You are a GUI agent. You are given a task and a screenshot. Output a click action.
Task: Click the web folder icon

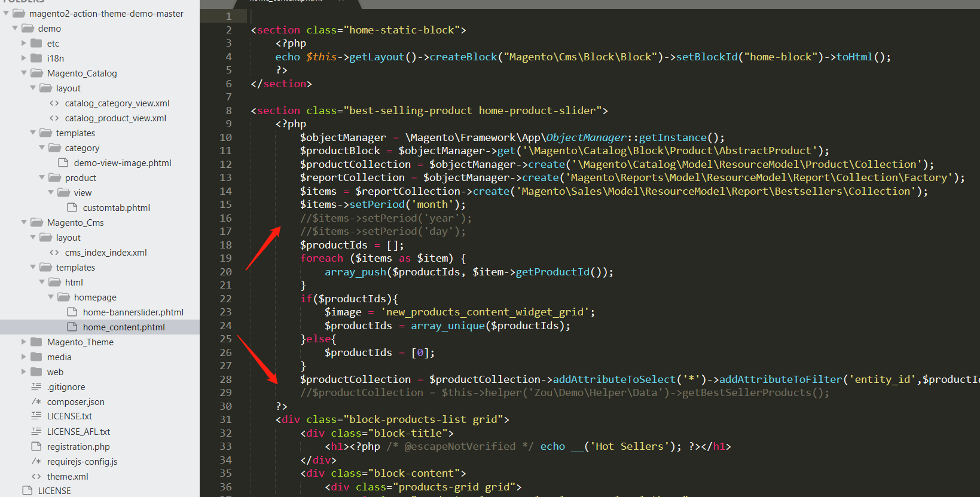(36, 372)
